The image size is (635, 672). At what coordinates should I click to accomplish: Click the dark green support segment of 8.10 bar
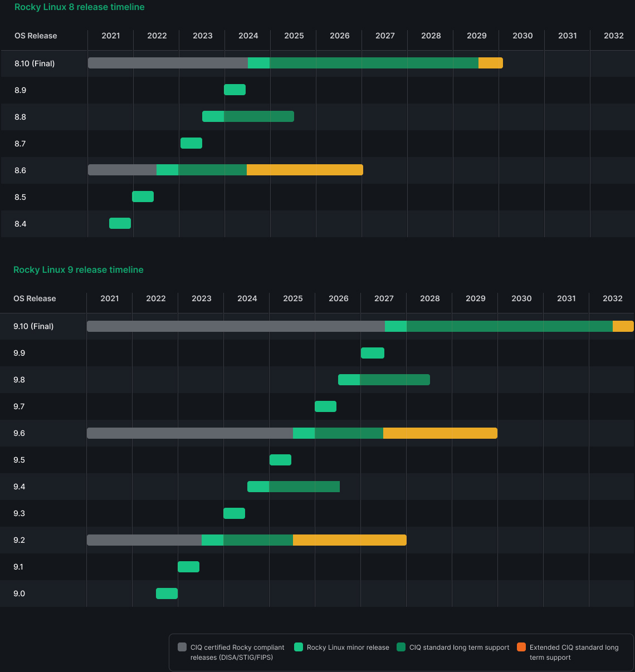pos(374,63)
